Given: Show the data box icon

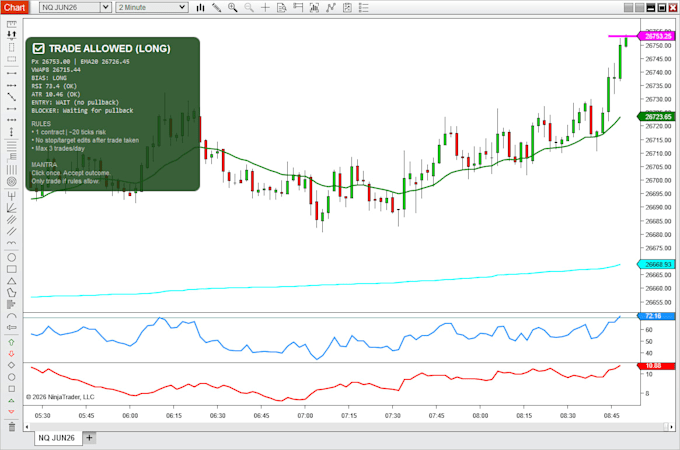Looking at the screenshot, I should tap(281, 7).
